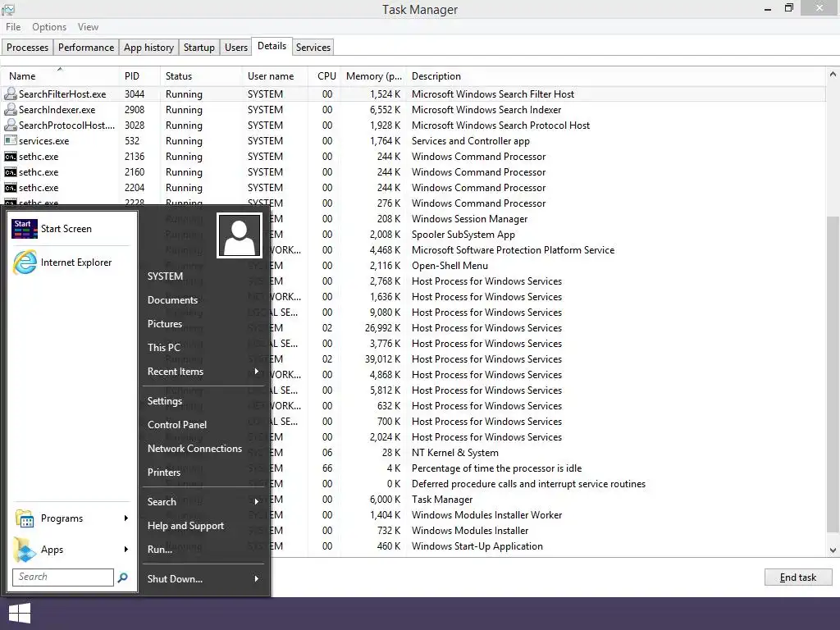Screen dimensions: 840x630
Task: Select 'Spooler SubSystem App' row
Action: 463,234
